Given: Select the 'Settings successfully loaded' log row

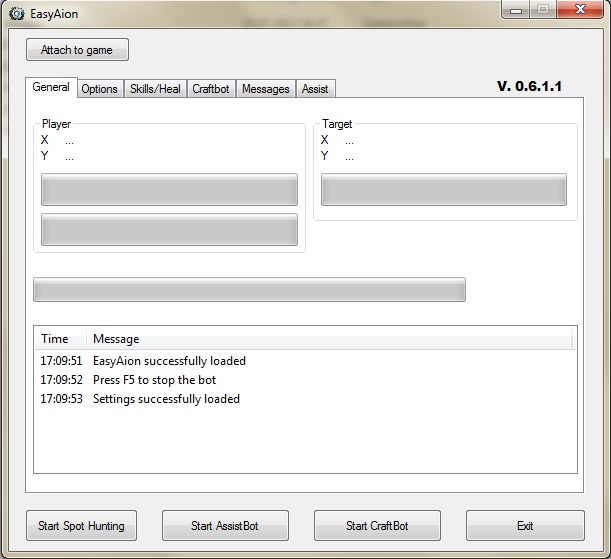Looking at the screenshot, I should tap(166, 399).
